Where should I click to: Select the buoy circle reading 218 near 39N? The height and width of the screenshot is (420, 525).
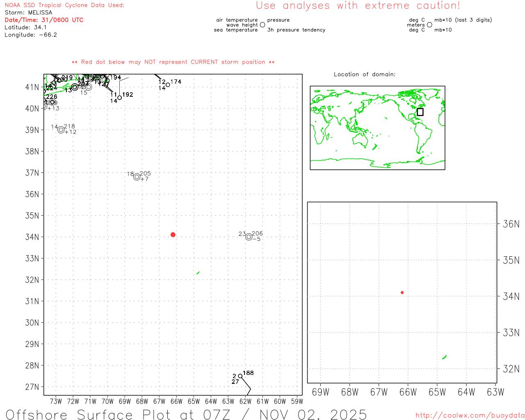[x=61, y=130]
